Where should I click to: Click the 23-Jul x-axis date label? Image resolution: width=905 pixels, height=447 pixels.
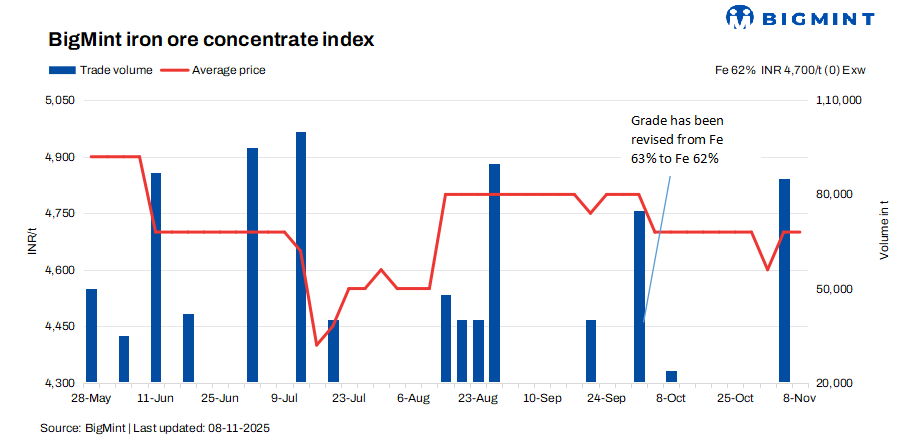point(348,398)
